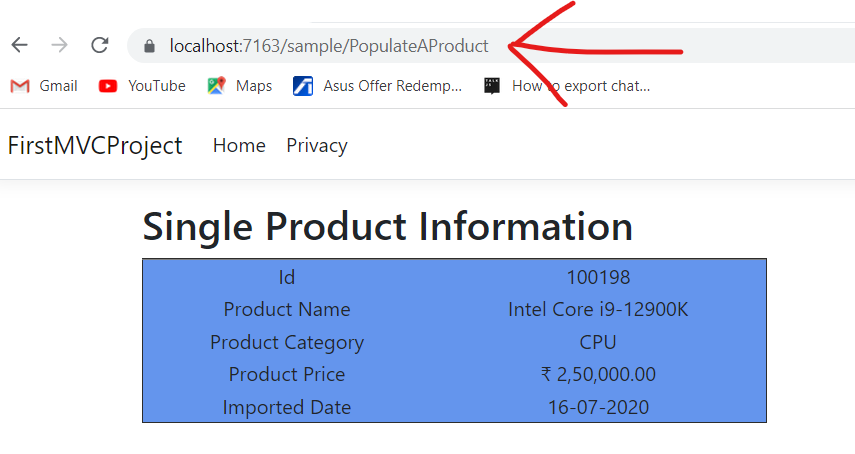The height and width of the screenshot is (454, 855).
Task: Open the Asus Offer Redemption bookmark
Action: click(378, 86)
